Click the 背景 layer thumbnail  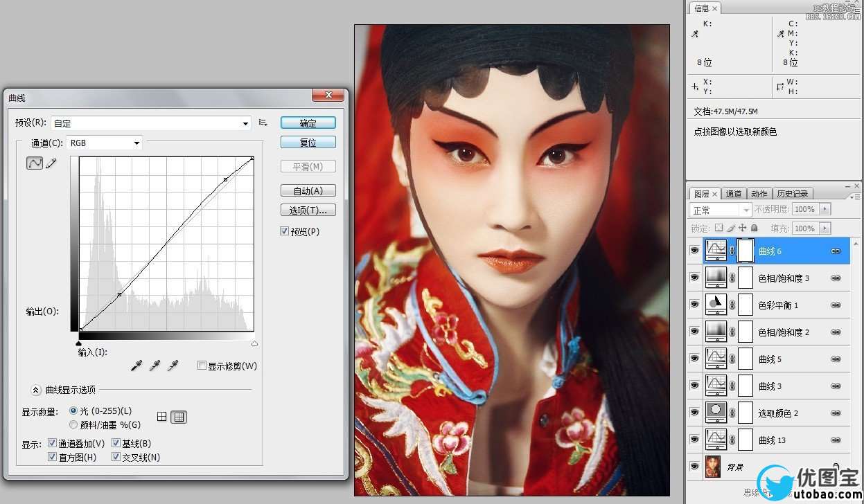(714, 467)
